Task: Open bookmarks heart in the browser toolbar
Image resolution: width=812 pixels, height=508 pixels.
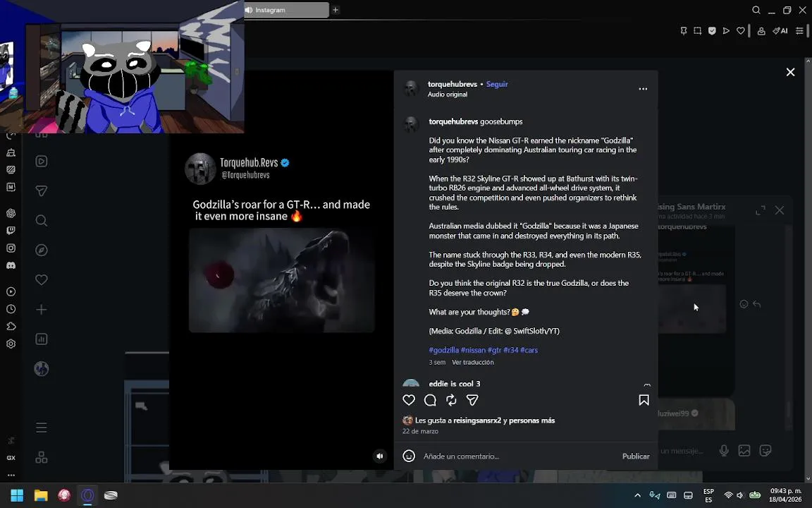Action: pos(741,31)
